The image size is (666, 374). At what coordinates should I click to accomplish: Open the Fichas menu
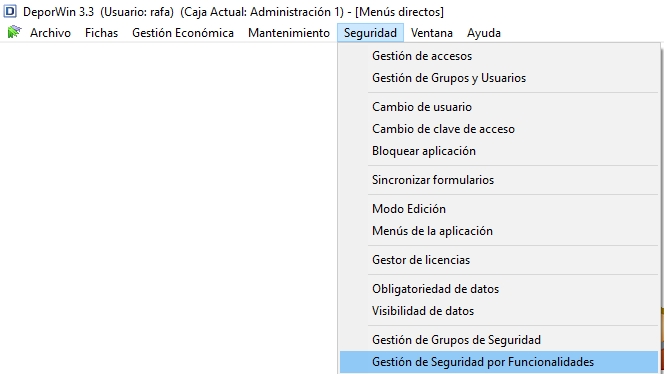[x=101, y=33]
